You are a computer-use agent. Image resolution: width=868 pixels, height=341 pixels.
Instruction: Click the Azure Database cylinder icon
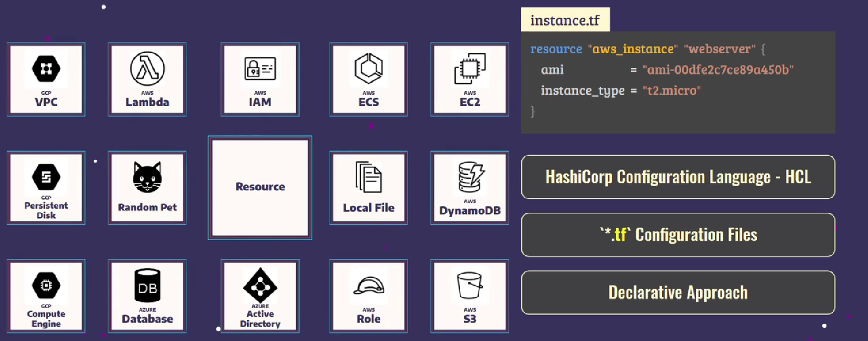click(147, 285)
